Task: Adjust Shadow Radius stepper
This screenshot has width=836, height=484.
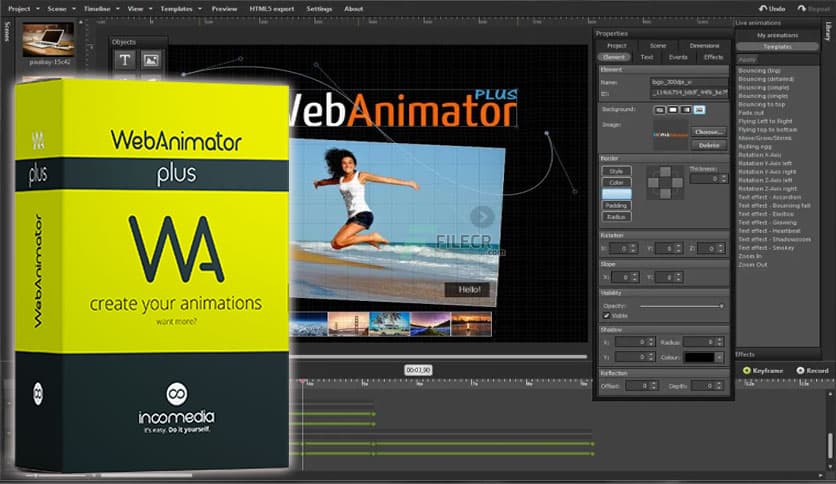Action: (719, 342)
